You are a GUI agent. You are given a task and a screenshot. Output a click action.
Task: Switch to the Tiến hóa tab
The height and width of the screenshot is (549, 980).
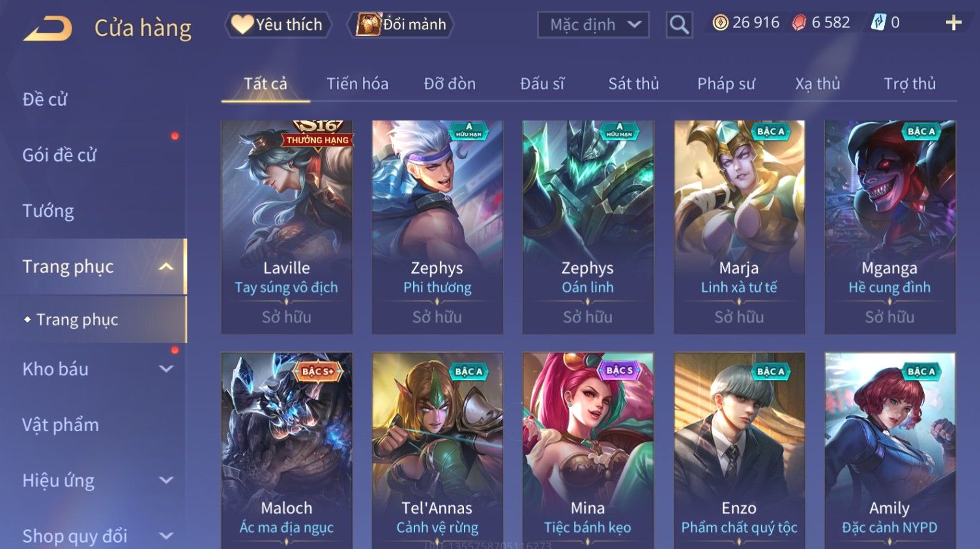click(x=357, y=84)
